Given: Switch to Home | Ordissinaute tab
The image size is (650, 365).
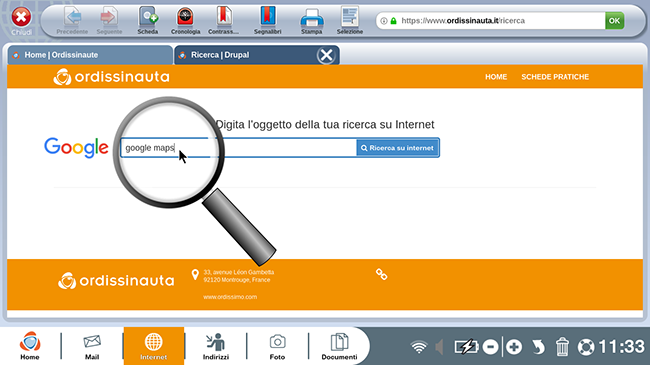Looking at the screenshot, I should pyautogui.click(x=90, y=55).
